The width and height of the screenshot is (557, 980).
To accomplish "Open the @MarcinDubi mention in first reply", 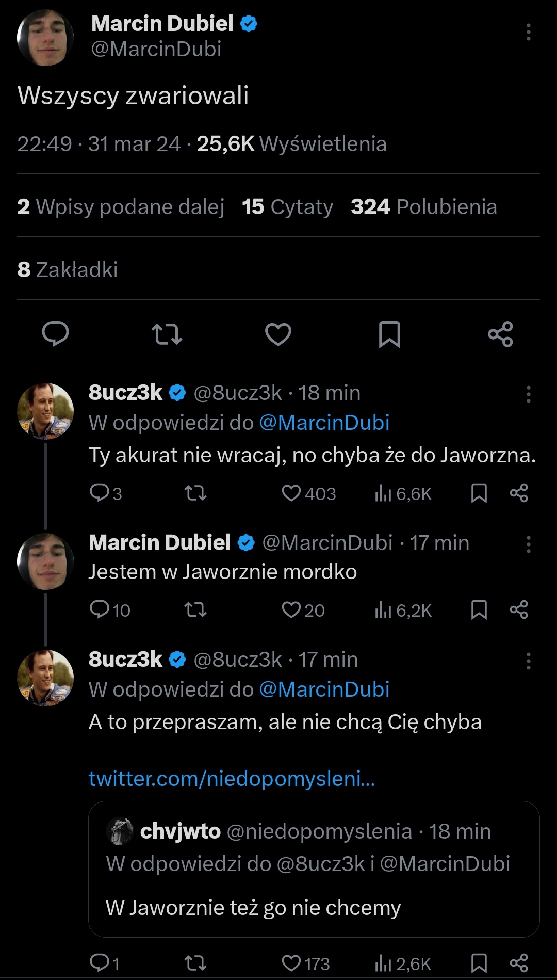I will pyautogui.click(x=324, y=423).
